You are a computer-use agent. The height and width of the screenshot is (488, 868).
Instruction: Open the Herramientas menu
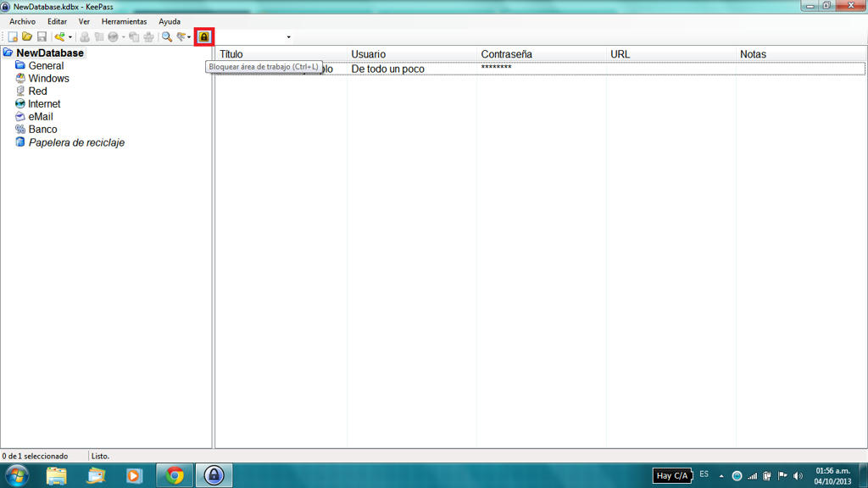coord(124,21)
